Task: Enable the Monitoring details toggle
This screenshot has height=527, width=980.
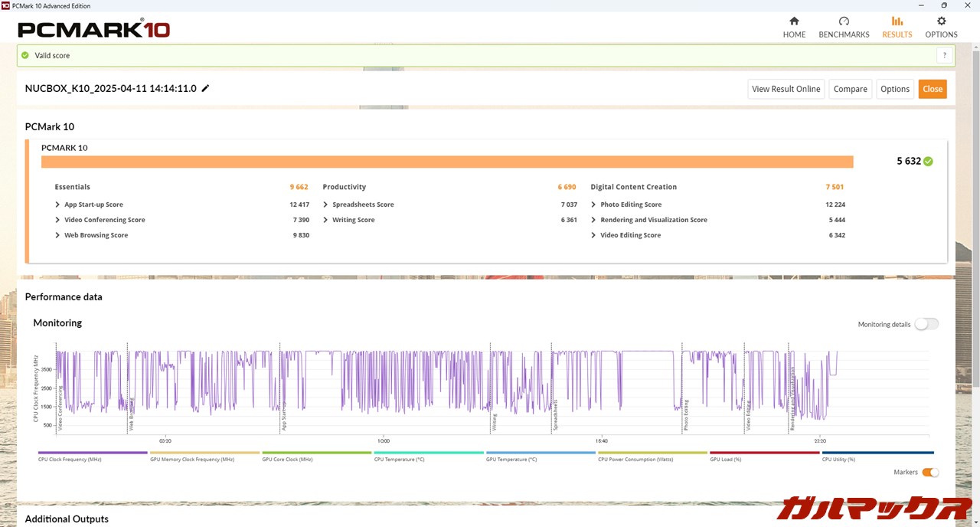Action: (926, 324)
